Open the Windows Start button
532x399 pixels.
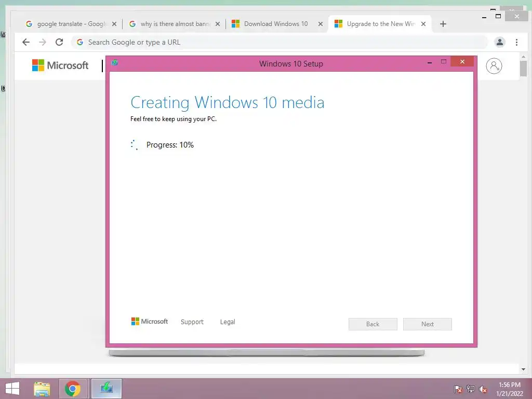click(12, 389)
